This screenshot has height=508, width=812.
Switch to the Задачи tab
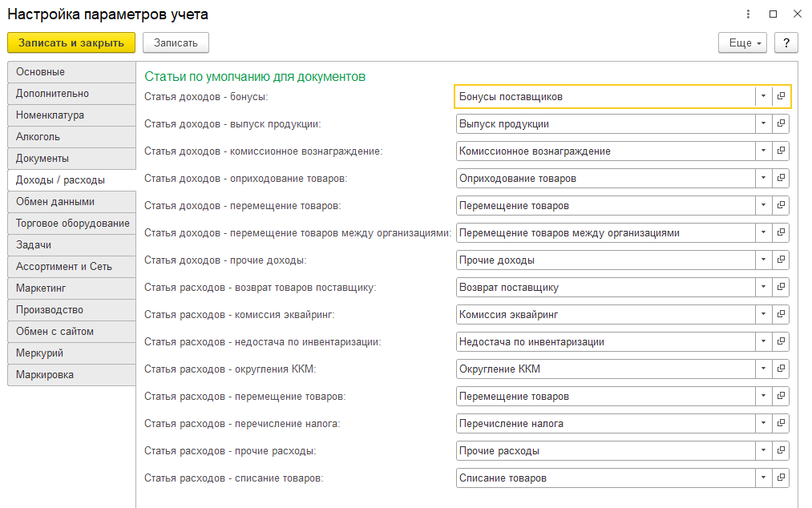click(x=71, y=245)
